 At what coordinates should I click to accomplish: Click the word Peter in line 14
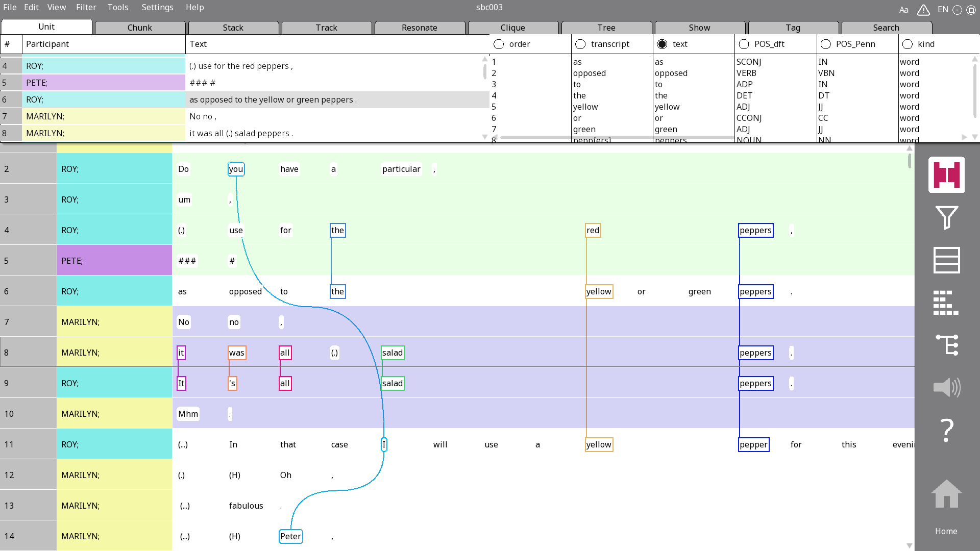pyautogui.click(x=290, y=536)
